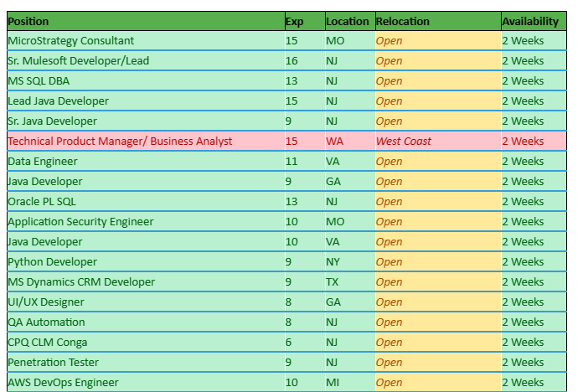Select the MicroStrategy Consultant cell
The height and width of the screenshot is (392, 583).
[146, 40]
